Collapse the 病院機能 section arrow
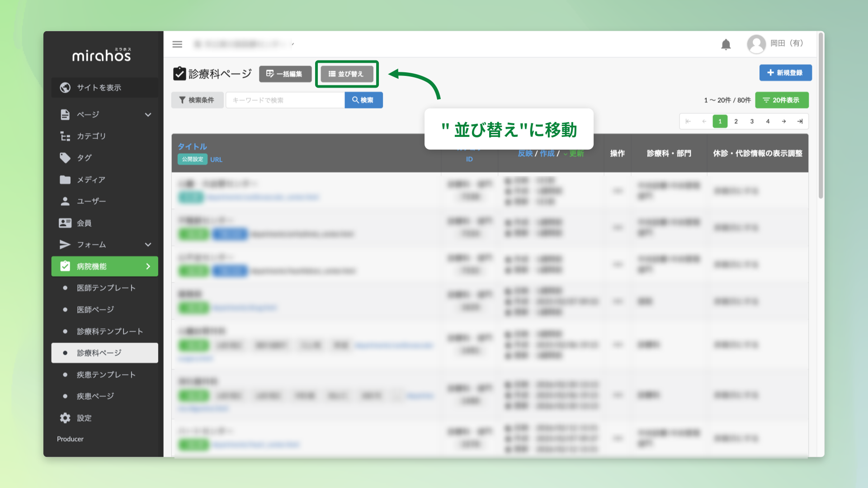 [x=148, y=266]
